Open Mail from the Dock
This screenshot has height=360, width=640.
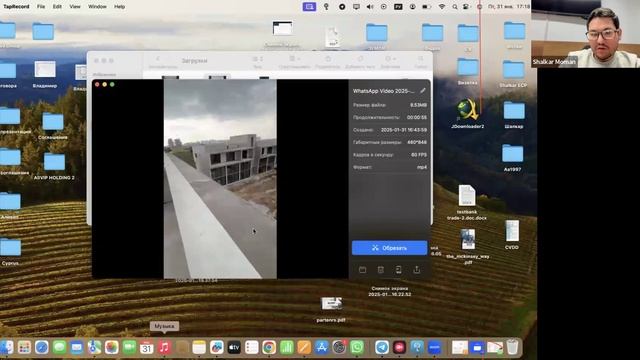click(x=77, y=347)
